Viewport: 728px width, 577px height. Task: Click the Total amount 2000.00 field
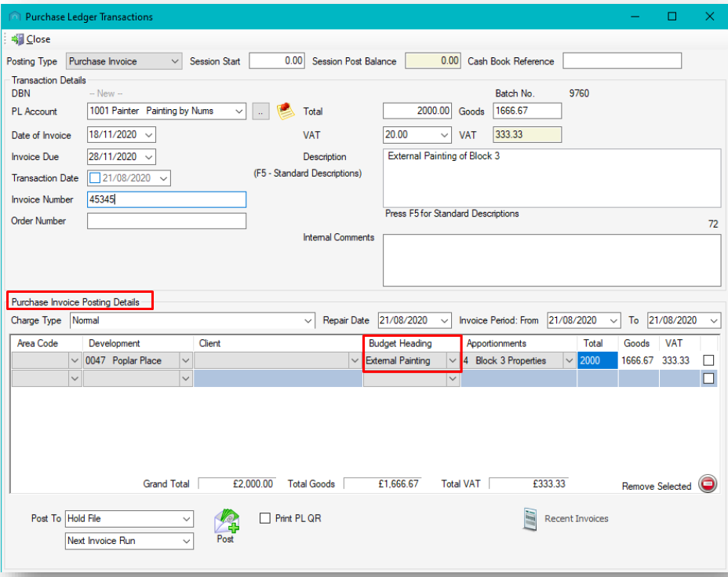click(x=417, y=111)
